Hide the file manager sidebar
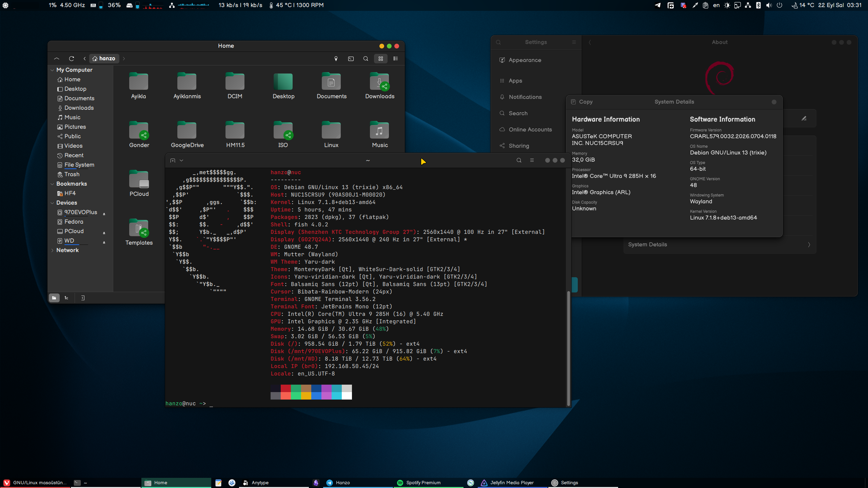This screenshot has width=868, height=488. pyautogui.click(x=83, y=298)
